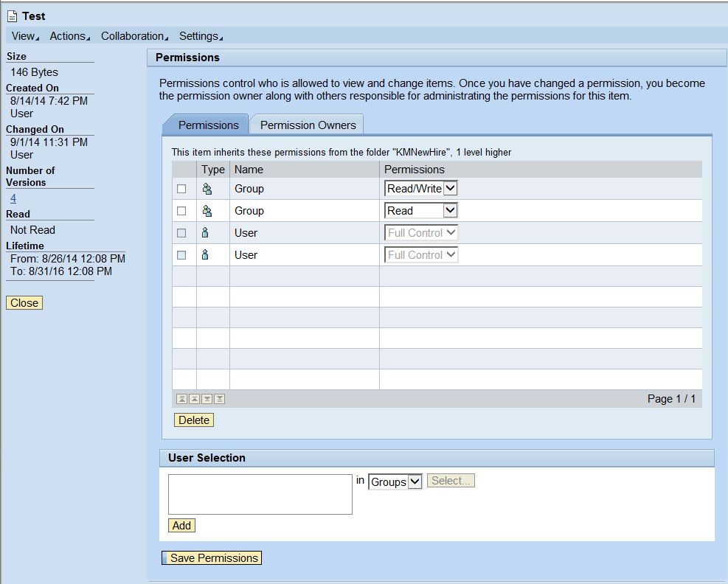Click the Test document icon
728x584 pixels.
pyautogui.click(x=12, y=17)
